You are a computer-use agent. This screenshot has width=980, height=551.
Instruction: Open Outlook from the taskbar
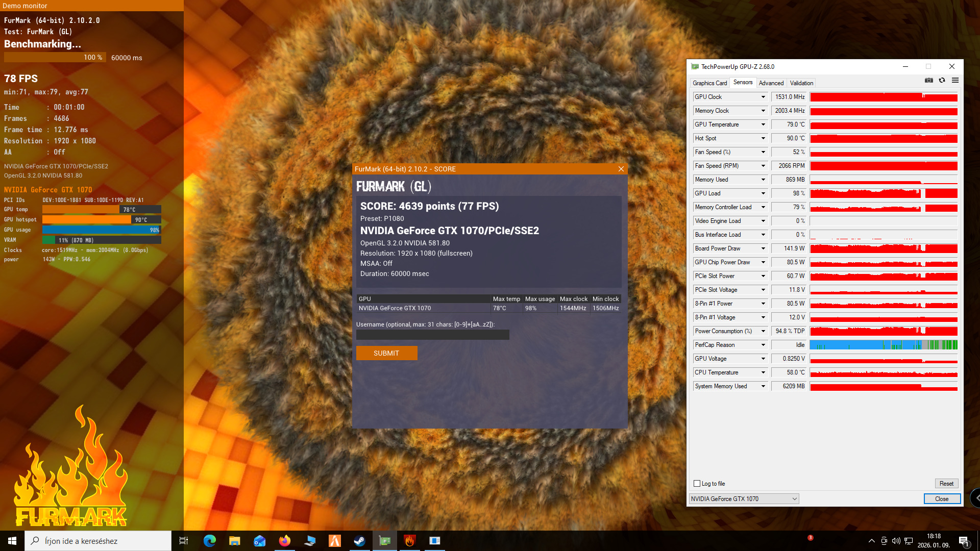click(259, 541)
